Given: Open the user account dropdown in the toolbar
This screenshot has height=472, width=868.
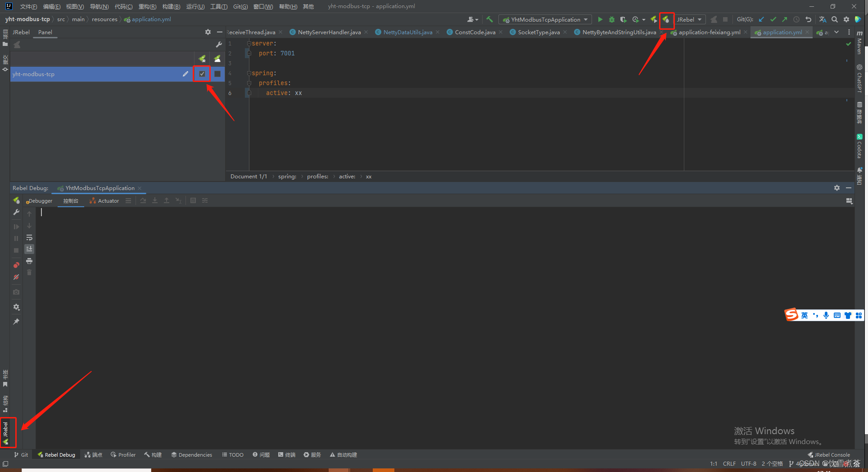Looking at the screenshot, I should coord(472,19).
